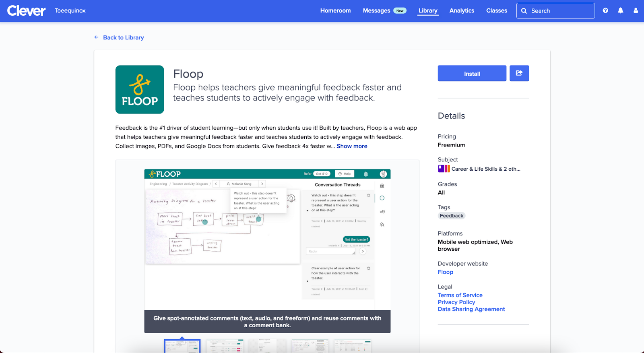Select the second screenshot thumbnail
644x353 pixels.
[225, 346]
